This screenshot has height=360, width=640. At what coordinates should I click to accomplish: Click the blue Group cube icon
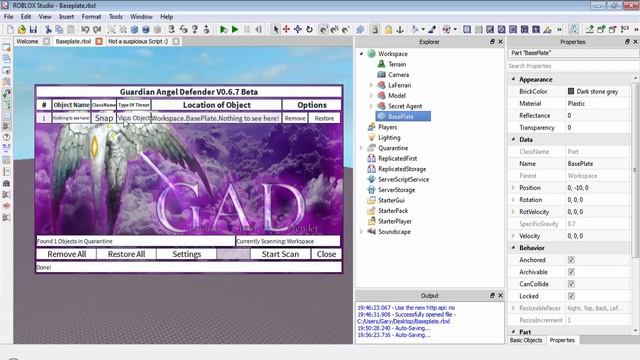pos(134,29)
